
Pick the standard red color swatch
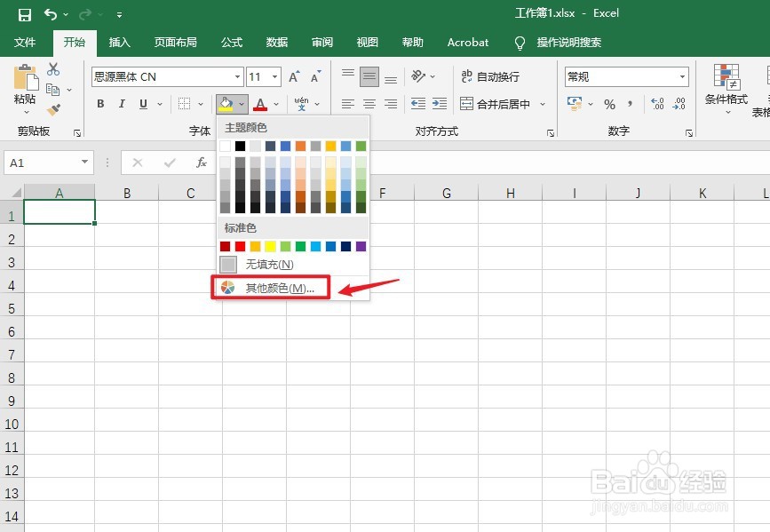pyautogui.click(x=240, y=246)
